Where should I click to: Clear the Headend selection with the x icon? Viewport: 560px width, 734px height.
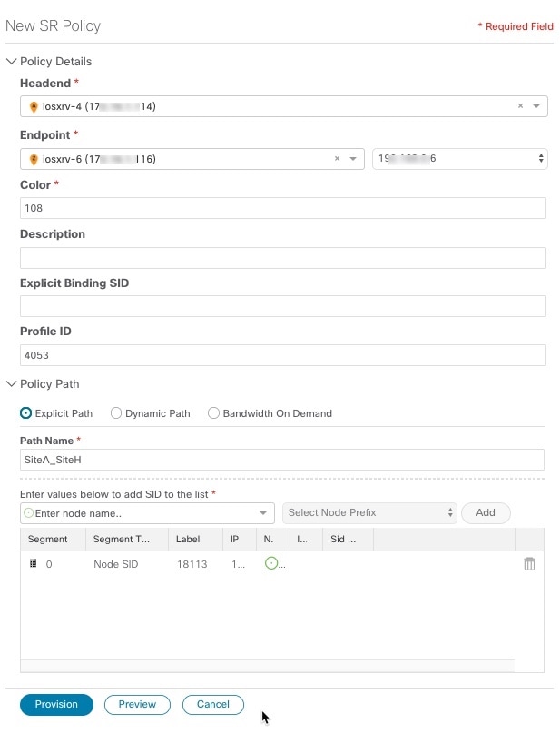[520, 106]
